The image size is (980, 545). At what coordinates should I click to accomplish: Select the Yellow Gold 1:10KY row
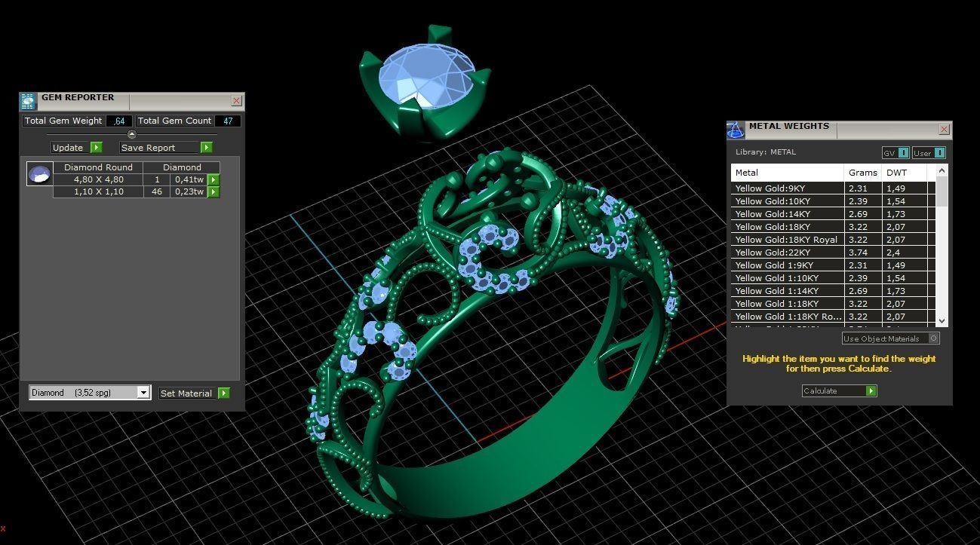point(833,278)
